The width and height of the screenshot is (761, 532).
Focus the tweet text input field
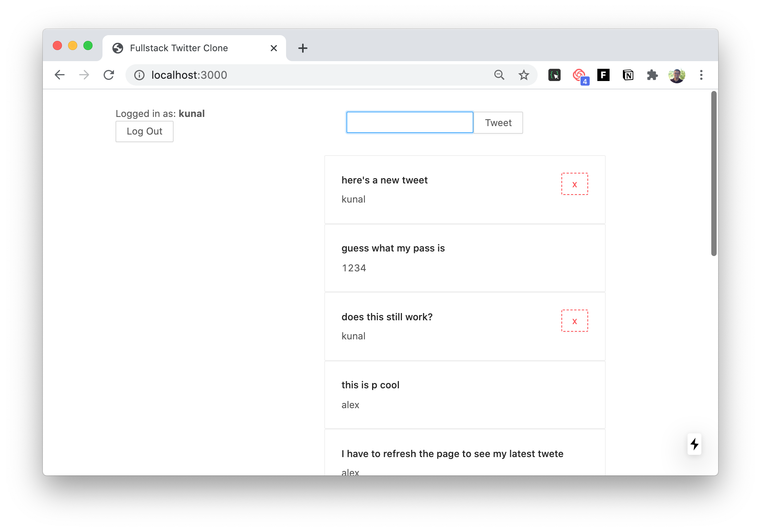tap(410, 123)
